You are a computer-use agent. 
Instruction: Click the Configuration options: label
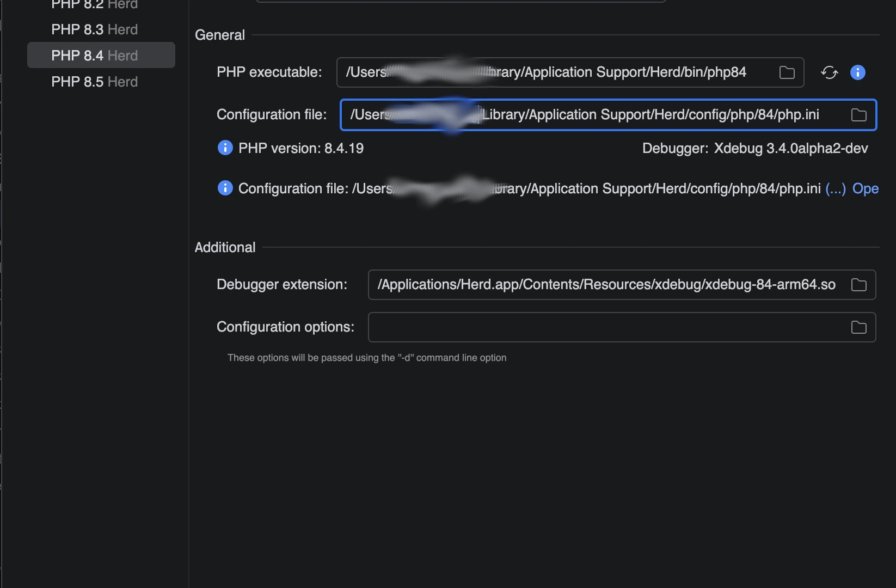point(285,327)
